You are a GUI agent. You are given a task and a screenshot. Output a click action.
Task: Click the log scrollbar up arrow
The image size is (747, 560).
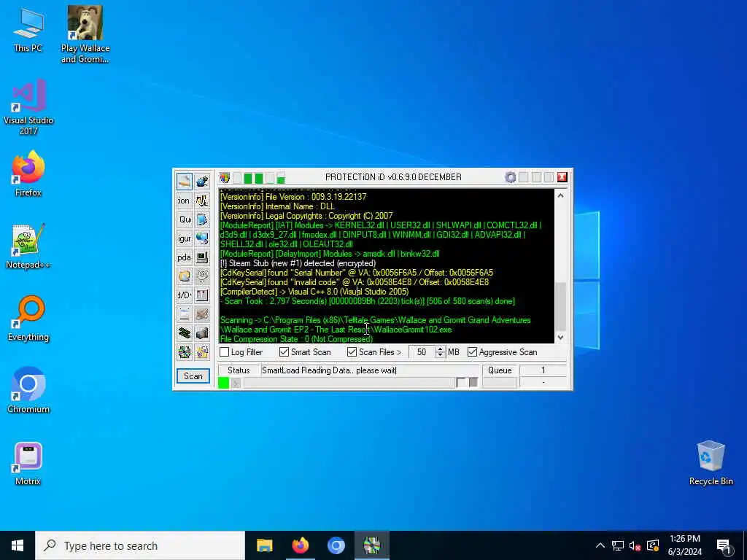[561, 195]
